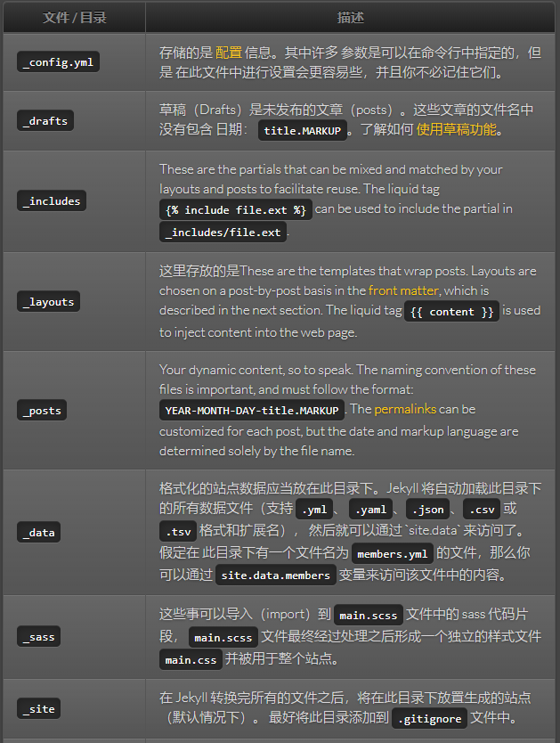The width and height of the screenshot is (560, 743).
Task: Open the 配置 link in the _config.yml row
Action: [x=229, y=53]
